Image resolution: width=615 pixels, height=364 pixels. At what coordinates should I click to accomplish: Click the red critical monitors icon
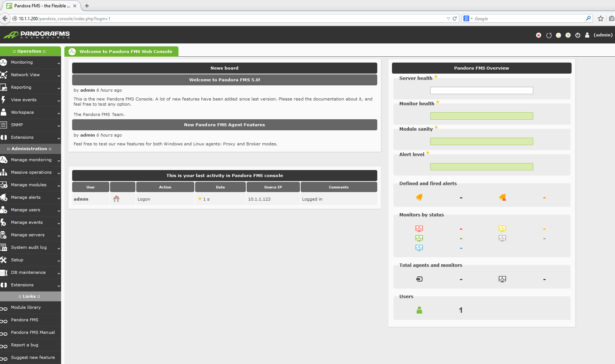[x=419, y=229]
